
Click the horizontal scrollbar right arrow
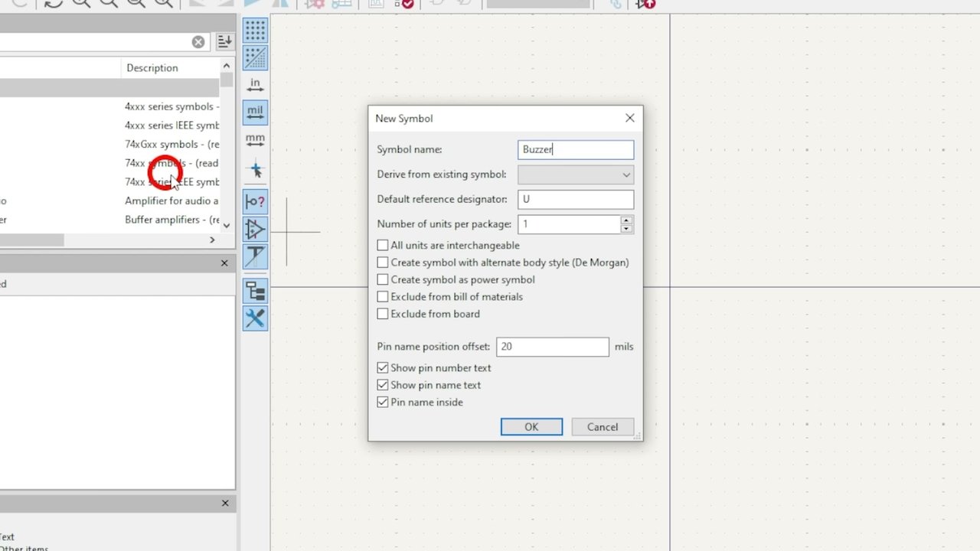click(x=212, y=240)
